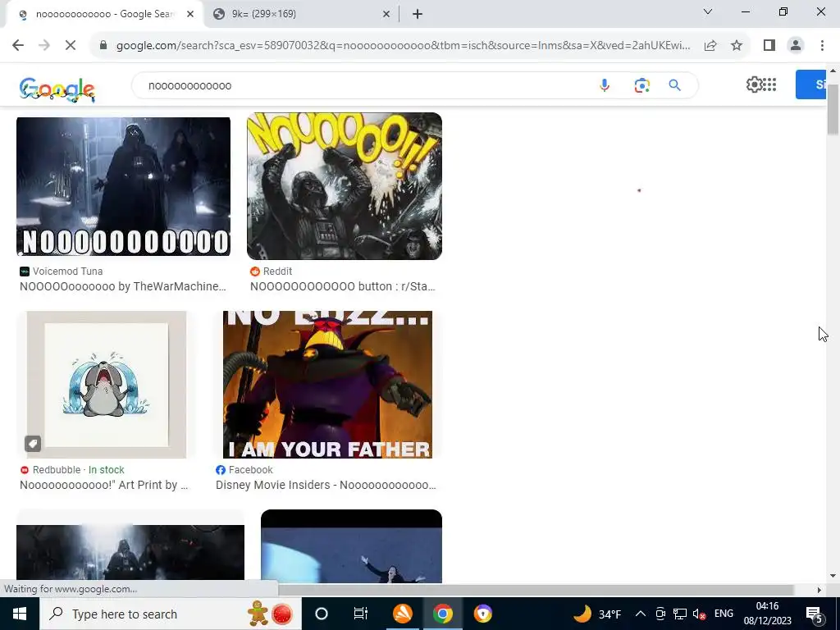
Task: Open the crying seal art print thumbnail
Action: tap(107, 385)
